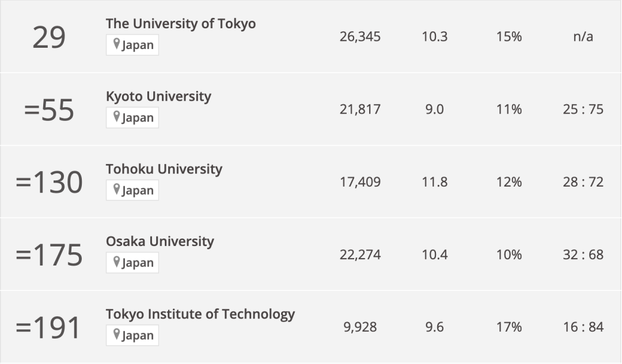This screenshot has width=622, height=364.
Task: Click the pin icon under Osaka University
Action: click(x=116, y=262)
